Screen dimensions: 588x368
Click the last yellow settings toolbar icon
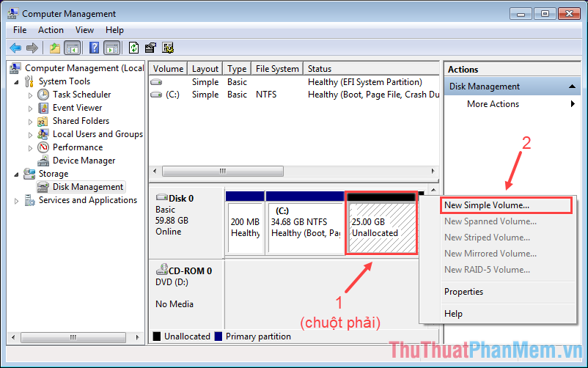click(168, 48)
